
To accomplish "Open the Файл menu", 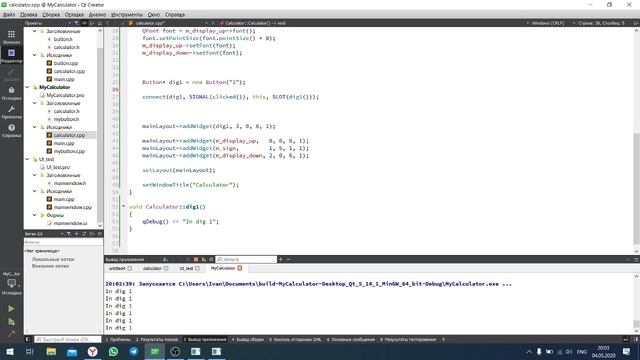I will point(9,14).
